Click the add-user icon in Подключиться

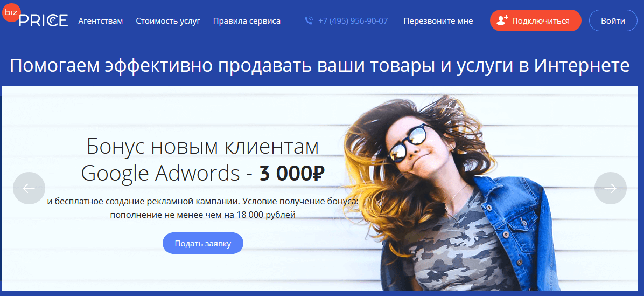502,20
